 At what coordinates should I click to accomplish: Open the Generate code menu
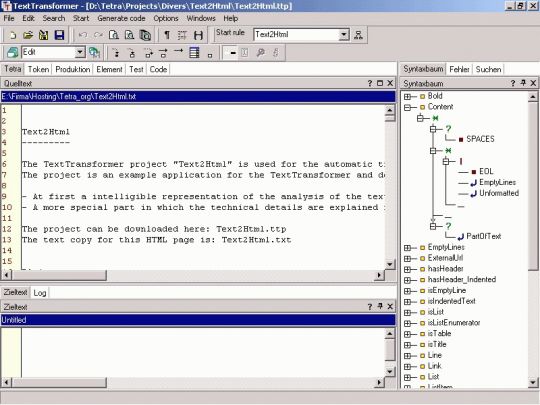click(121, 18)
